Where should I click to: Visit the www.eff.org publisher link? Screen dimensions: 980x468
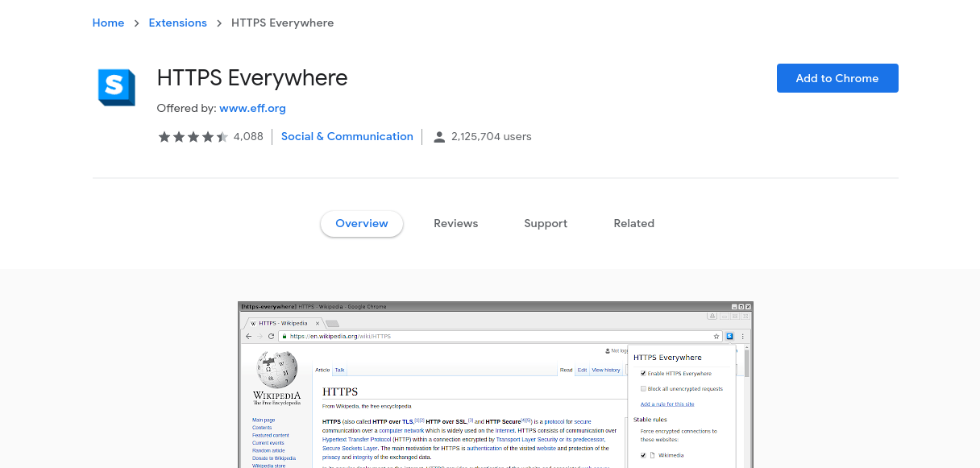(252, 108)
